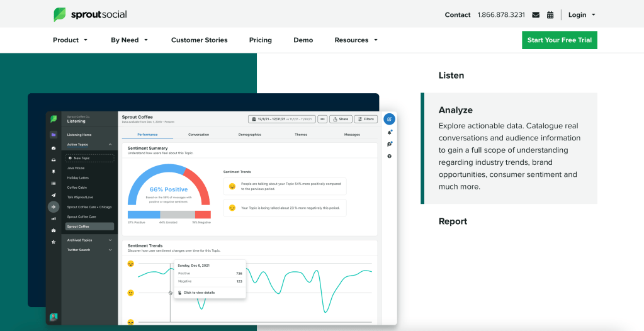Screen dimensions: 644x331
Task: Click the help question mark icon
Action: [x=389, y=156]
